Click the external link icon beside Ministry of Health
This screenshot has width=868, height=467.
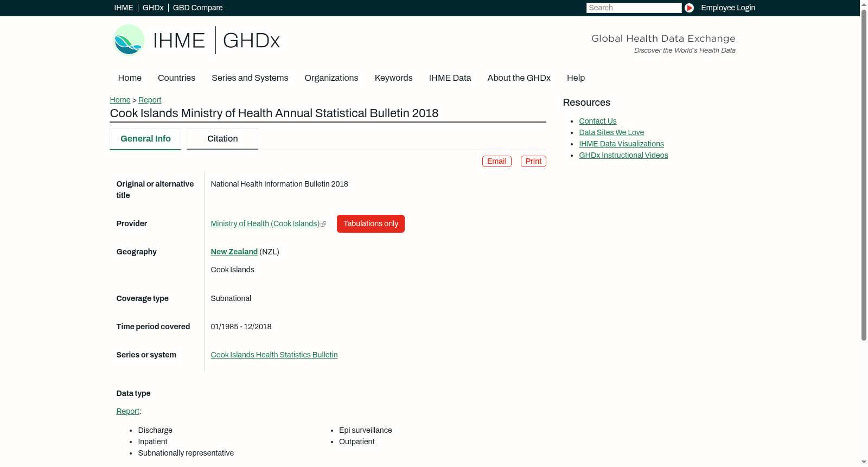coord(323,224)
